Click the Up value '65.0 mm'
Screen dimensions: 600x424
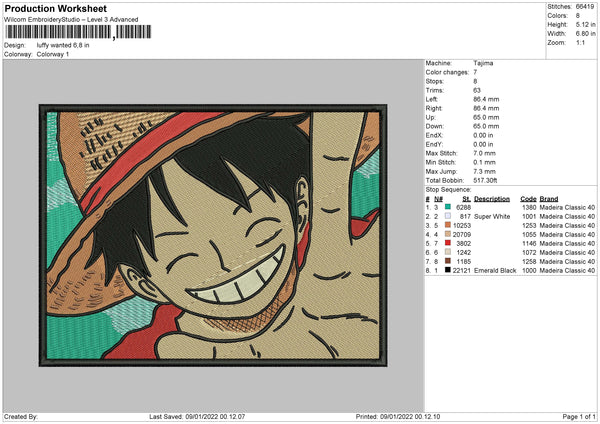pos(486,117)
